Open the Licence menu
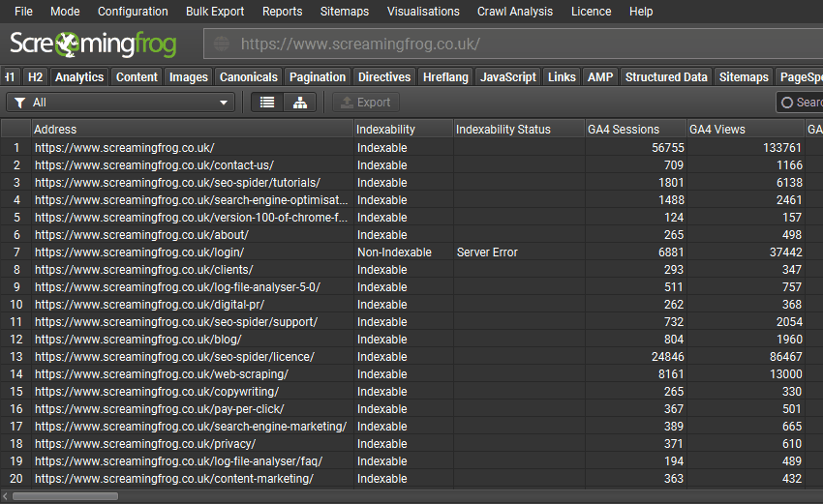Screen dimensions: 823x504 point(591,12)
